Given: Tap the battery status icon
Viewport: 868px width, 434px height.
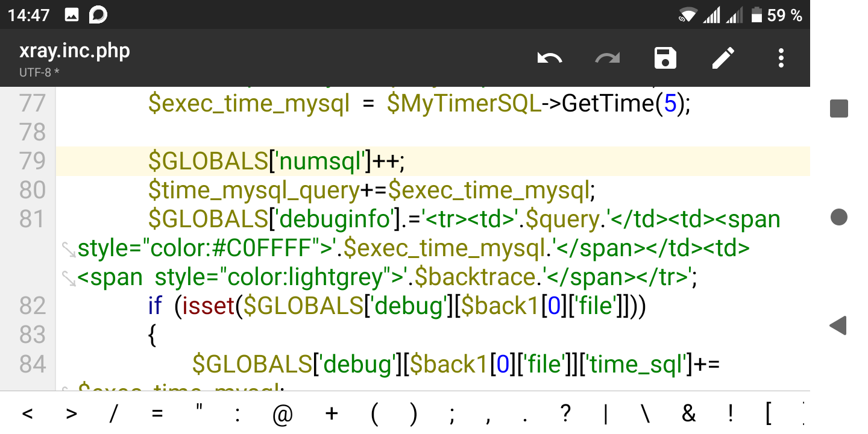Looking at the screenshot, I should pyautogui.click(x=756, y=15).
